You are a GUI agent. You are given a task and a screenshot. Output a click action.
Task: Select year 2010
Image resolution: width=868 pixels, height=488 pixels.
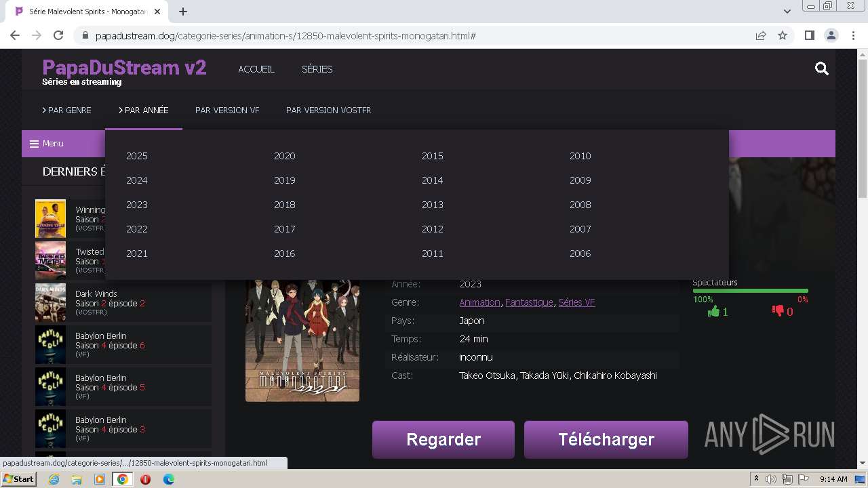click(x=580, y=156)
